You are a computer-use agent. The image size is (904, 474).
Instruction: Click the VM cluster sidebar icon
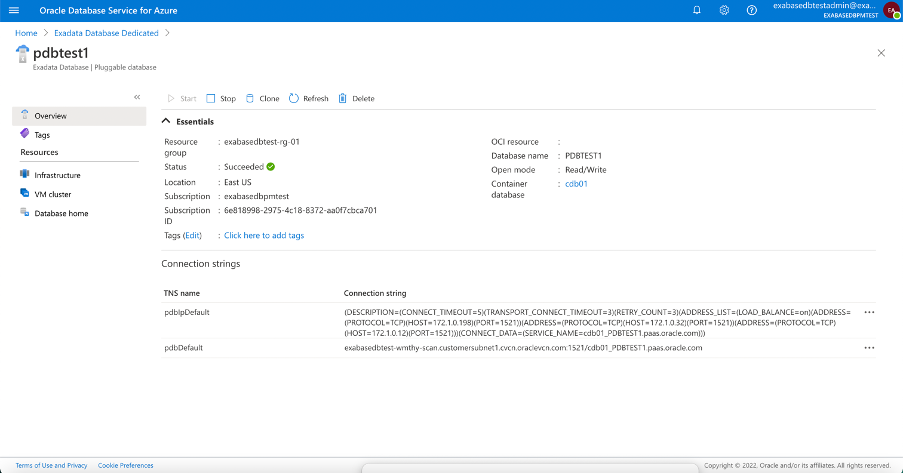click(24, 193)
